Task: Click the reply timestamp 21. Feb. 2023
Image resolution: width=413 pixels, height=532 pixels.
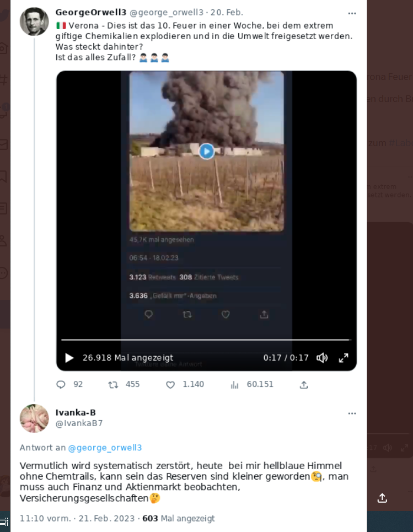Action: (x=106, y=518)
